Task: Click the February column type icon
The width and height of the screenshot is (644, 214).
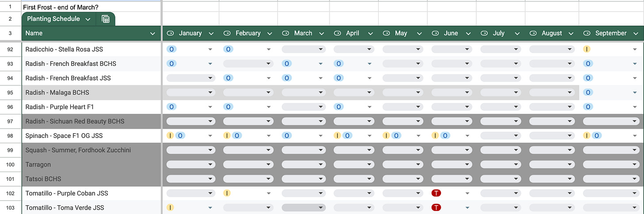Action: [x=227, y=33]
